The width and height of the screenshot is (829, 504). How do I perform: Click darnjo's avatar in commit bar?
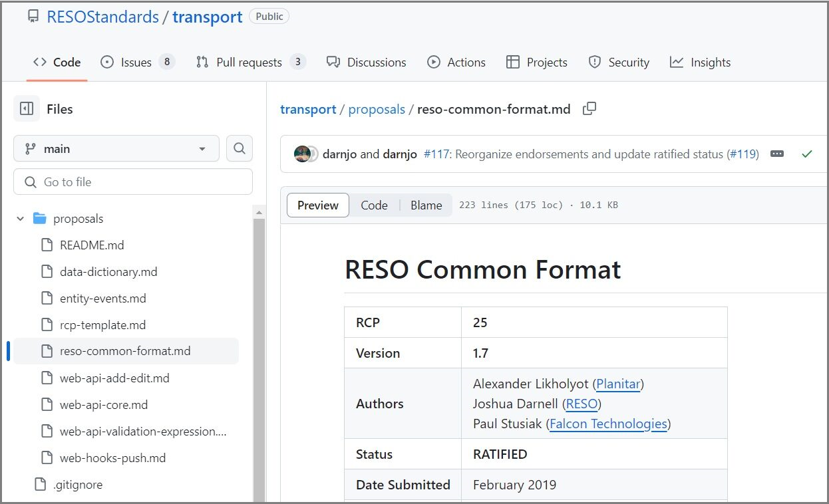(303, 154)
